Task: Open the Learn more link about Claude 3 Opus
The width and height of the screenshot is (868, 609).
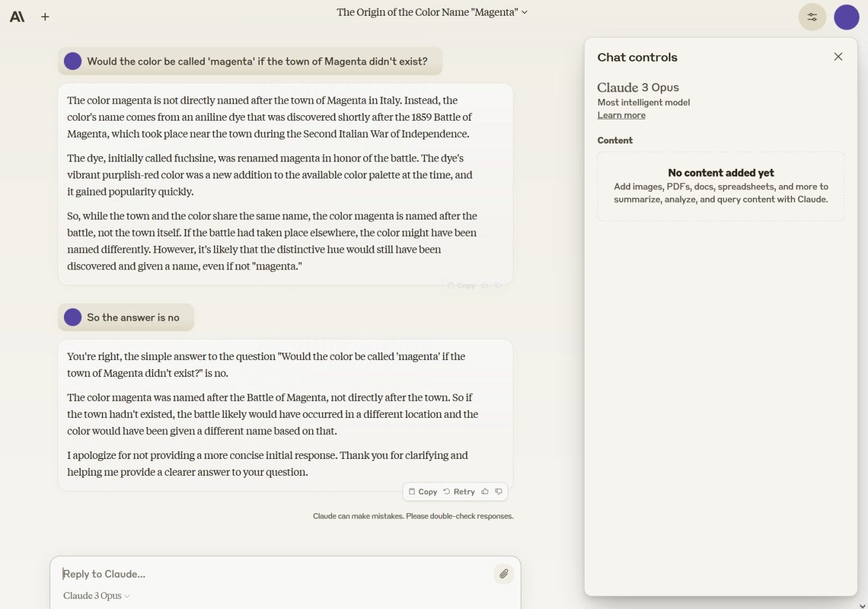Action: click(621, 115)
